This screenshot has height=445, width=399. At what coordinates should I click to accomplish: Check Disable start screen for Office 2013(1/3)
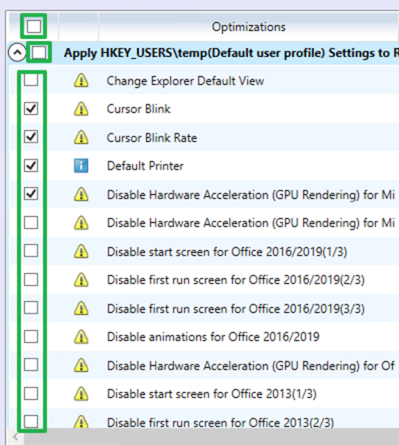click(31, 393)
